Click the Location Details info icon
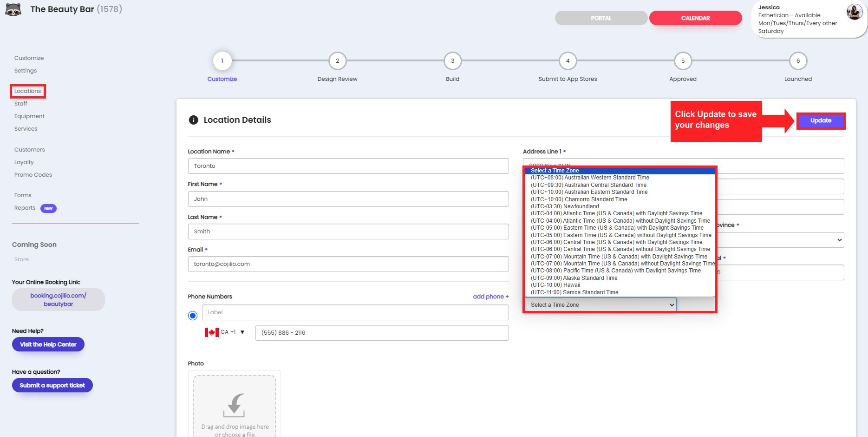Viewport: 868px width, 437px height. [x=193, y=120]
